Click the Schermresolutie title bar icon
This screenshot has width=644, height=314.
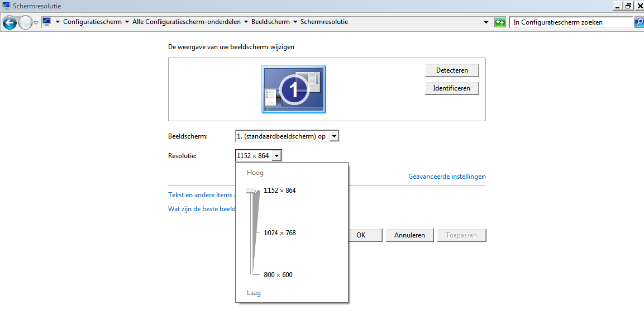(6, 6)
